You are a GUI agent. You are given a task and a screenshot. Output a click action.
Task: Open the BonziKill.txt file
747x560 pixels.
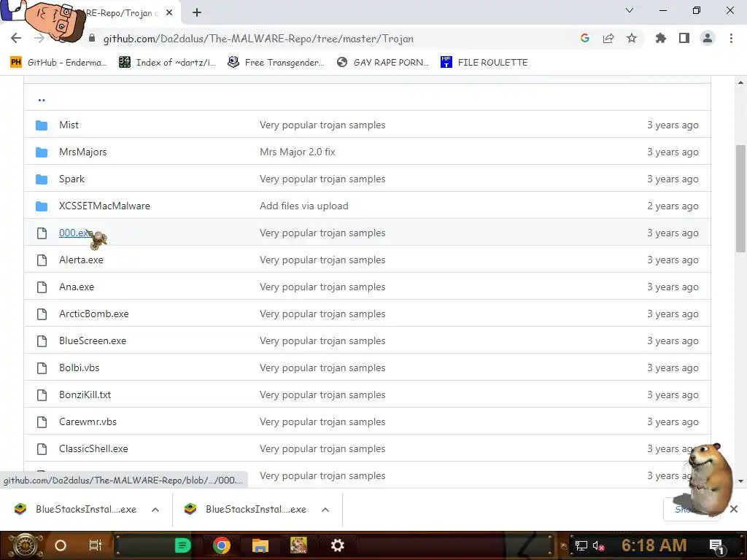tap(85, 394)
